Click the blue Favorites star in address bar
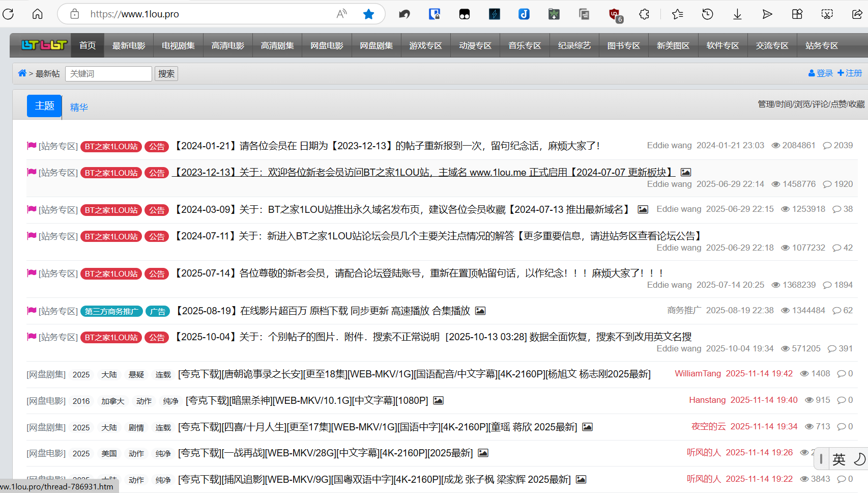868x493 pixels. [x=368, y=14]
